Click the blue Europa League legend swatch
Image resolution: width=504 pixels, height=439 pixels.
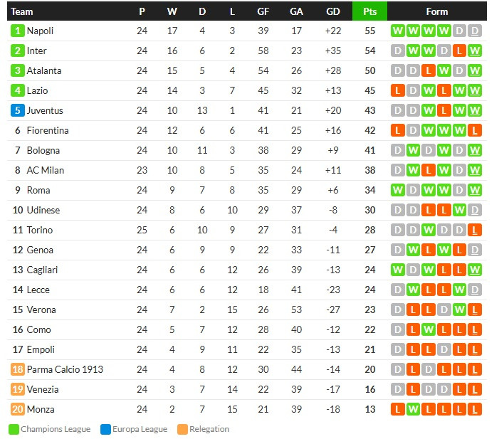coord(106,429)
